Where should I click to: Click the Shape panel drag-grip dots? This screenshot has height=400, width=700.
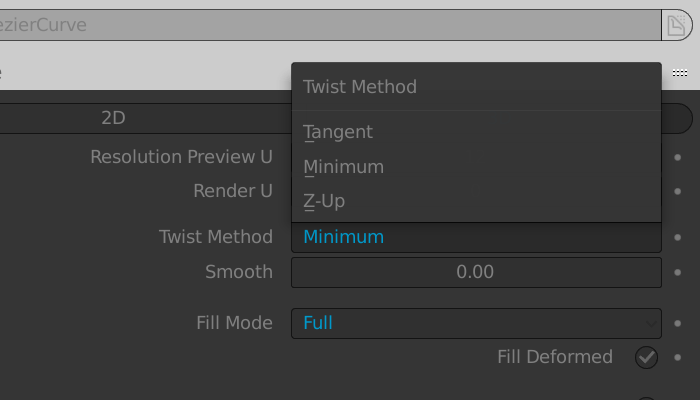(679, 73)
